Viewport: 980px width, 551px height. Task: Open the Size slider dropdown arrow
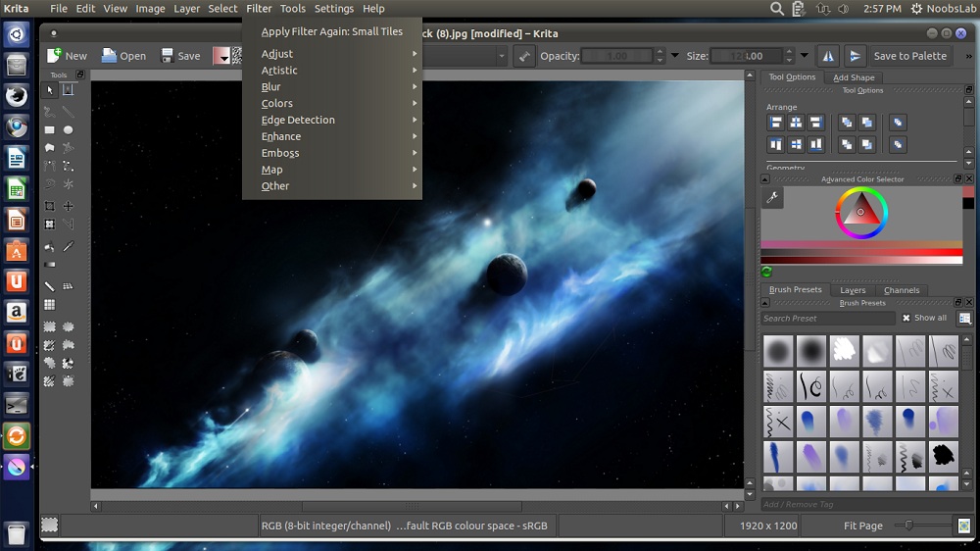point(805,56)
